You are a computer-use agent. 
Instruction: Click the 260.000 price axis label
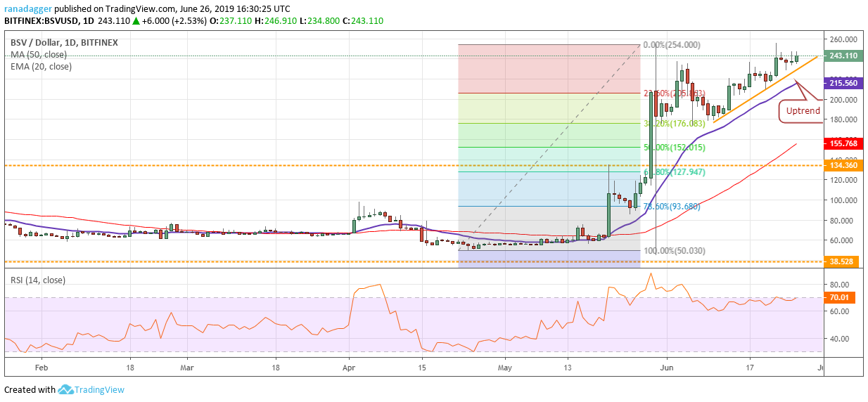tap(843, 39)
